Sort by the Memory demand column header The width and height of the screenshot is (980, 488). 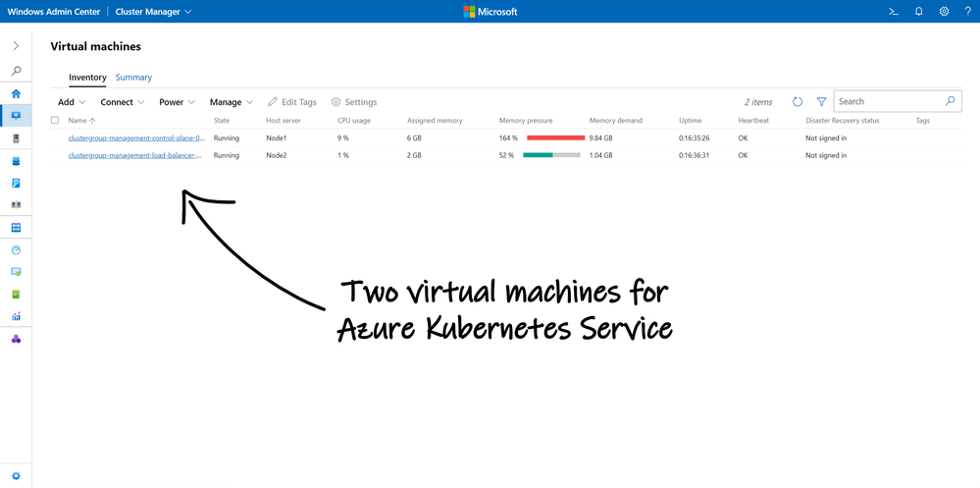coord(616,120)
